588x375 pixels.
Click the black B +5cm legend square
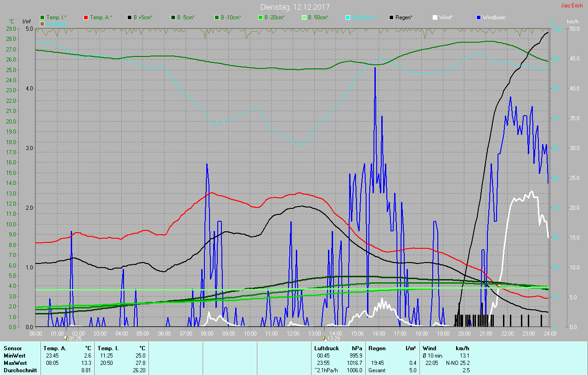(x=130, y=17)
